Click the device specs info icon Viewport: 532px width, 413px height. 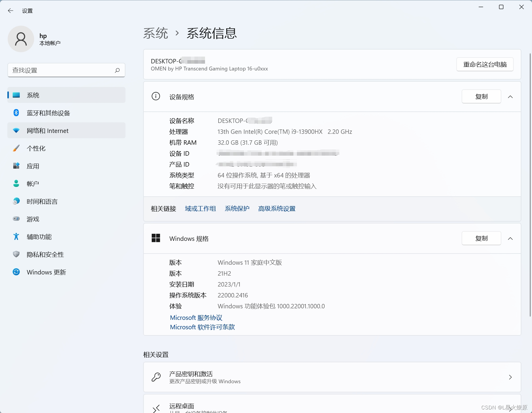pos(156,96)
